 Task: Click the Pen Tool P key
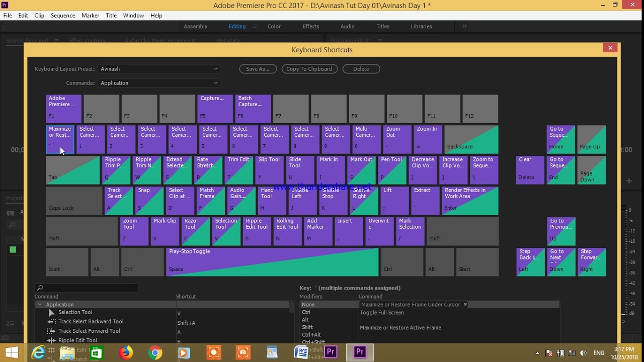click(392, 170)
